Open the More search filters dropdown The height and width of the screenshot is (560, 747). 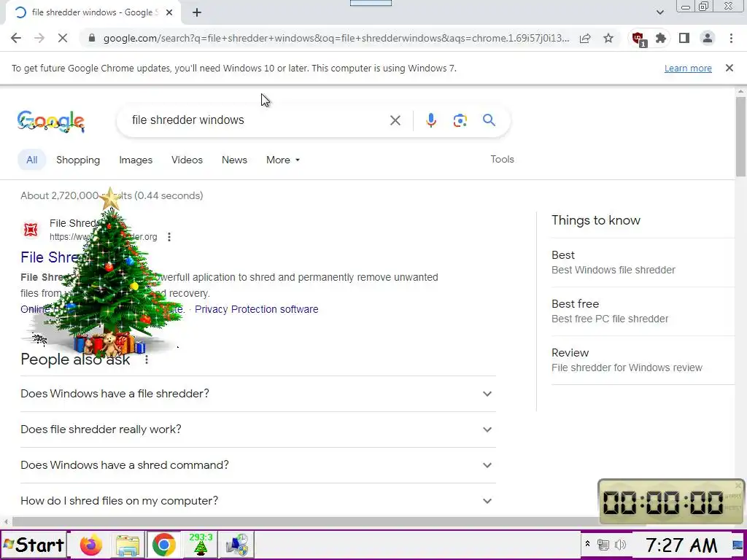(283, 160)
